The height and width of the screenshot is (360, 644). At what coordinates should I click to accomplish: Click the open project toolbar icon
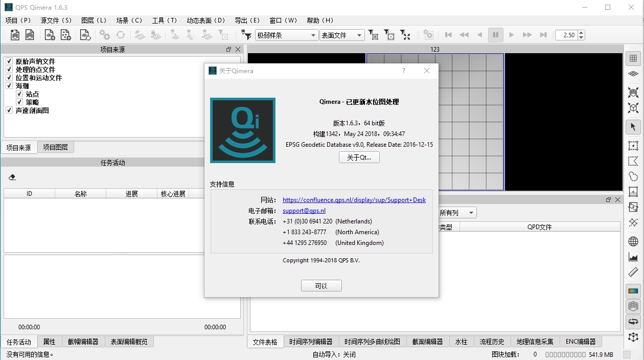point(30,35)
